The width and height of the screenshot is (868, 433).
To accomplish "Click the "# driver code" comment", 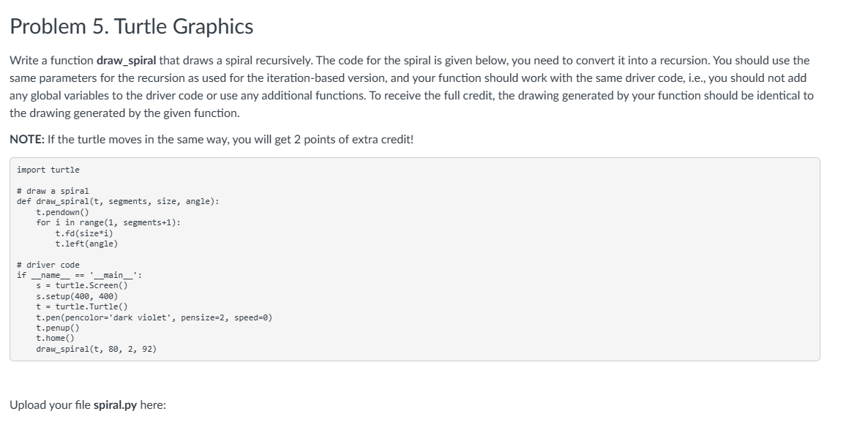I will click(x=48, y=265).
